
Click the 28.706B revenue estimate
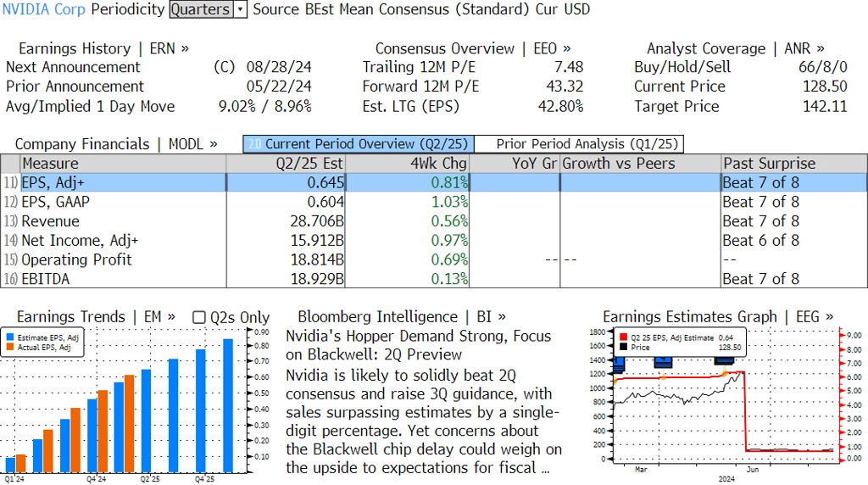coord(317,221)
